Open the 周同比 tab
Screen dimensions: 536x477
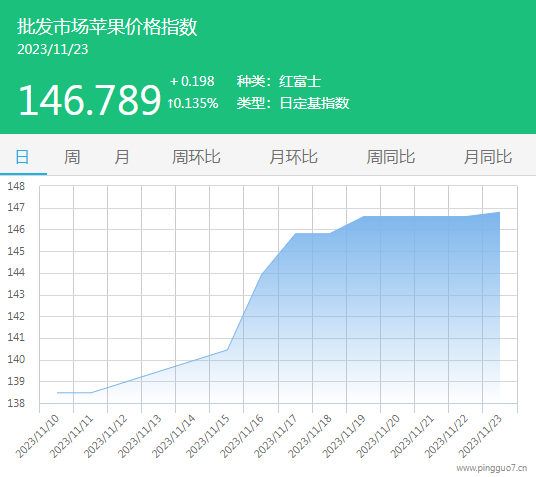pos(391,157)
